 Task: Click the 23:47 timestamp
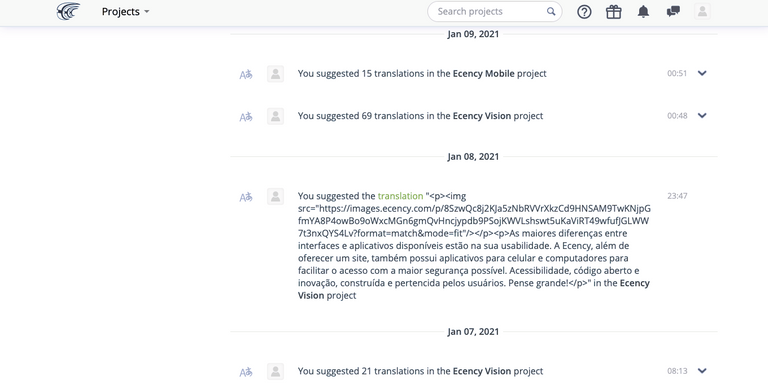pos(677,196)
